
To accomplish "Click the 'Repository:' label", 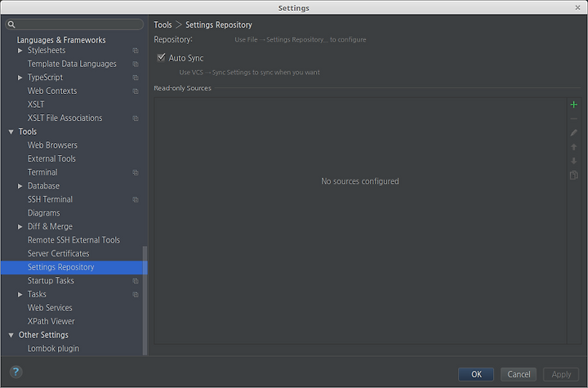I will coord(173,39).
